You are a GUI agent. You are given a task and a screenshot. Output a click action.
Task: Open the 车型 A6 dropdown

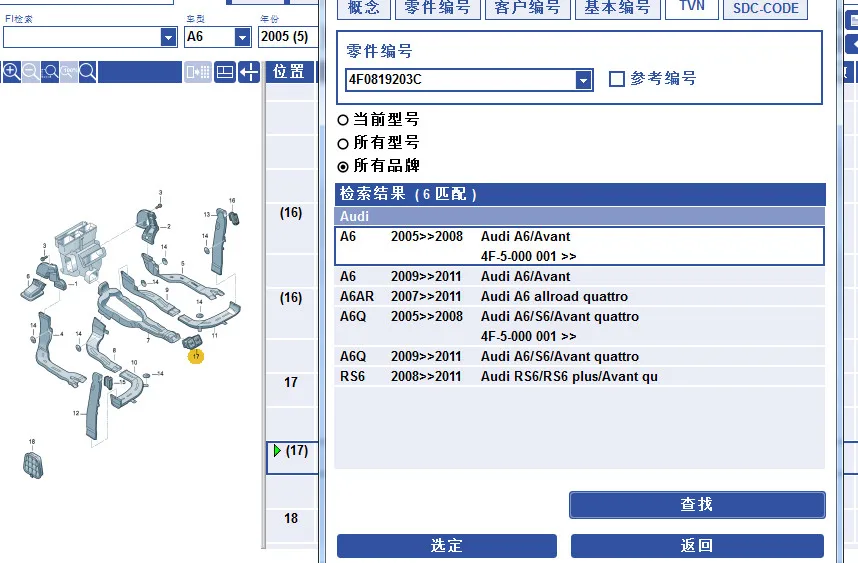pyautogui.click(x=242, y=37)
